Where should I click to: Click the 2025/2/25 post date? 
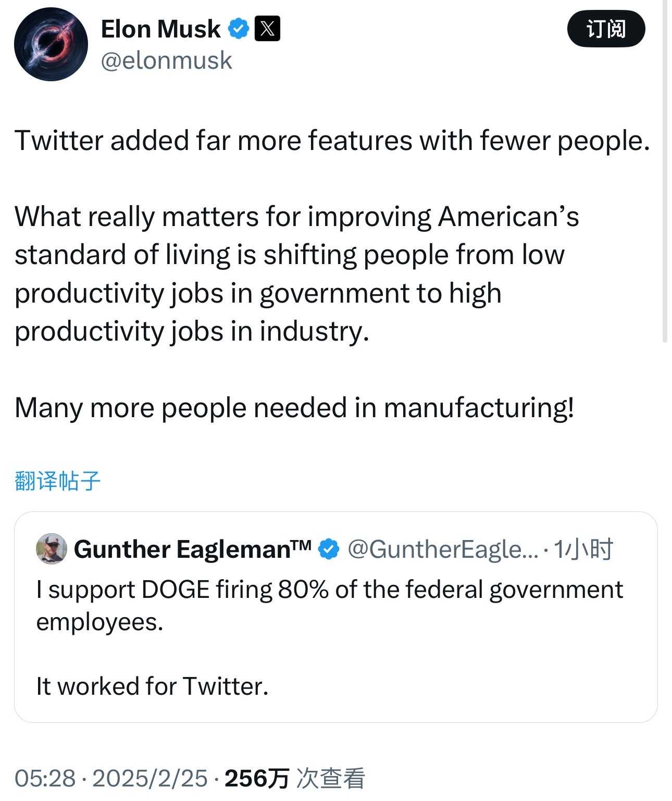(x=150, y=778)
